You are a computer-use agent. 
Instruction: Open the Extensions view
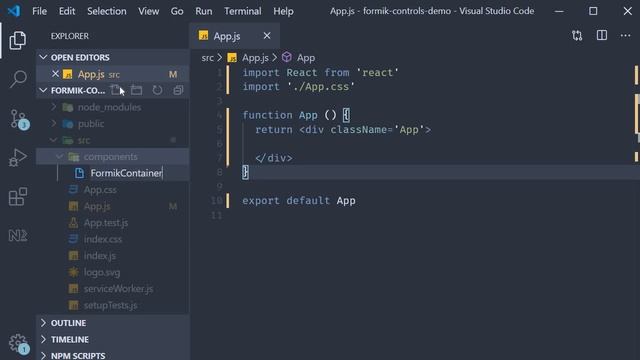(x=18, y=197)
